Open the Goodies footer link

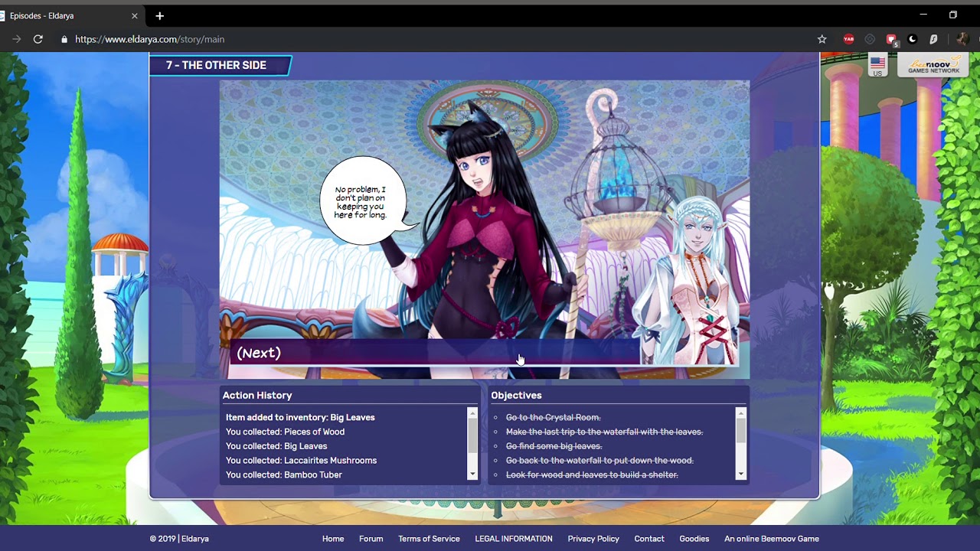click(694, 539)
